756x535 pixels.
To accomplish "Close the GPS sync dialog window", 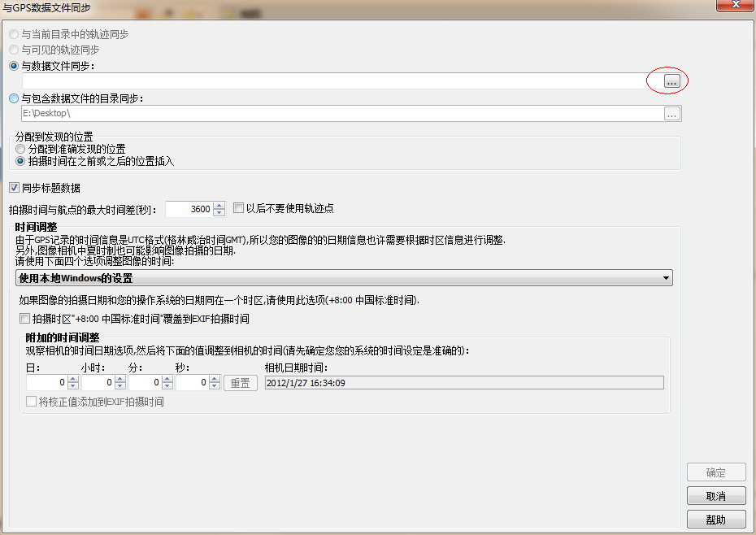I will click(735, 5).
